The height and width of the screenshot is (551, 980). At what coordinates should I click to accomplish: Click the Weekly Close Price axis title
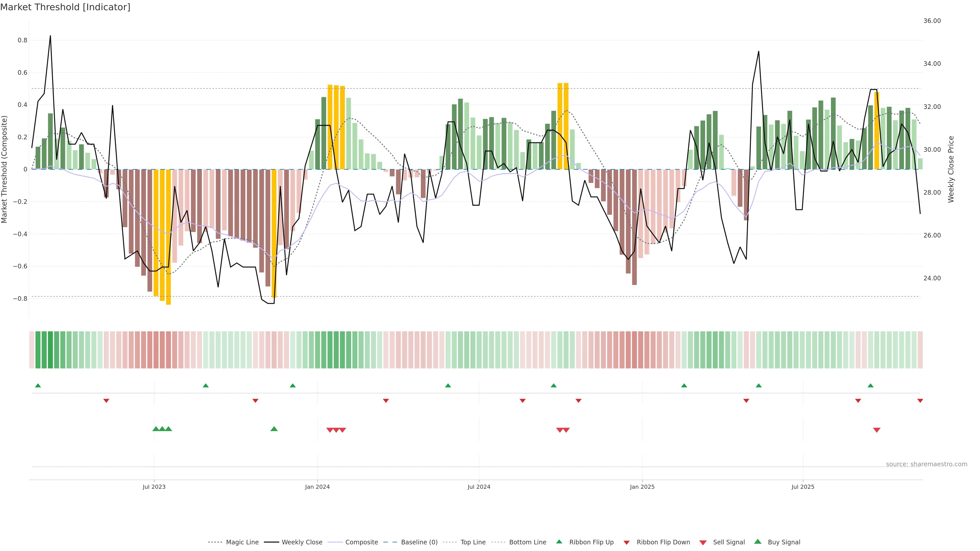click(x=951, y=169)
